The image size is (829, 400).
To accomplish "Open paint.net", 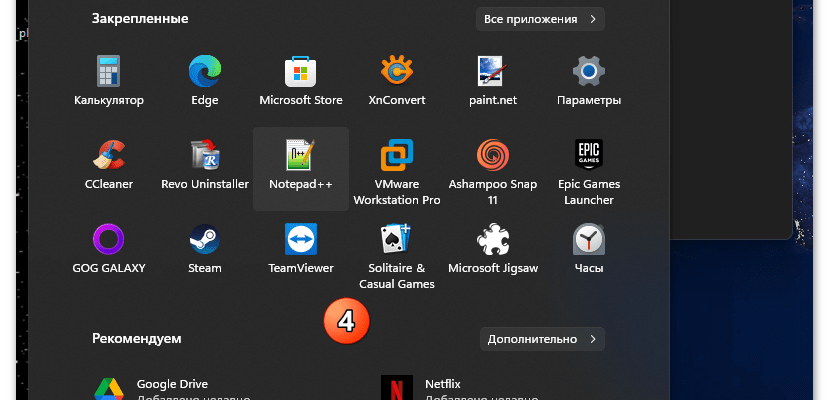I will pyautogui.click(x=493, y=81).
